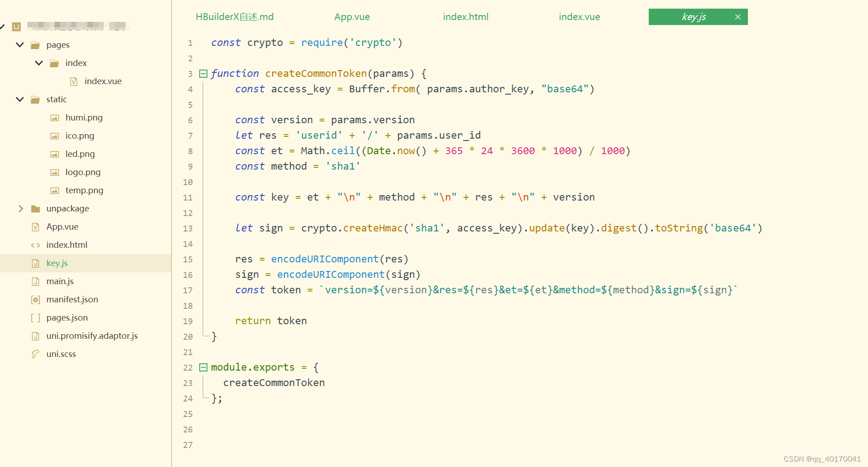
Task: Collapse the static folder chevron
Action: tap(20, 99)
